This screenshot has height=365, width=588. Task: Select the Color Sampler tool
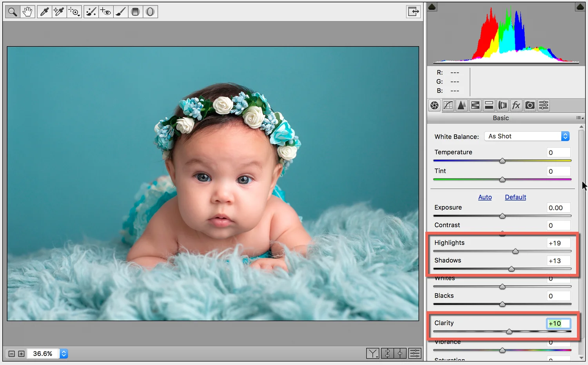(59, 11)
